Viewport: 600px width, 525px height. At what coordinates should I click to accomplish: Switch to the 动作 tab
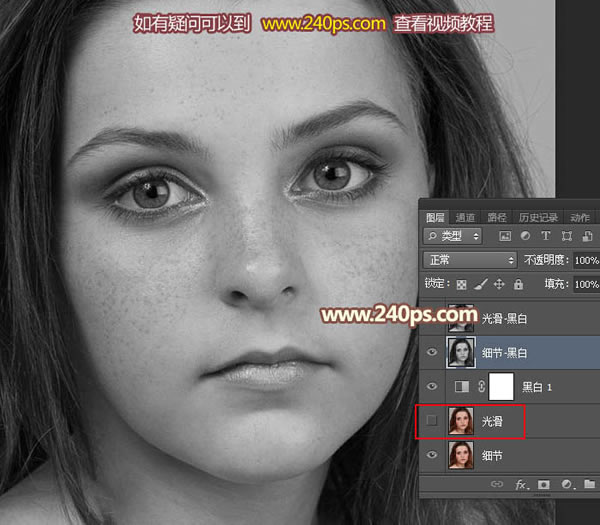(580, 218)
